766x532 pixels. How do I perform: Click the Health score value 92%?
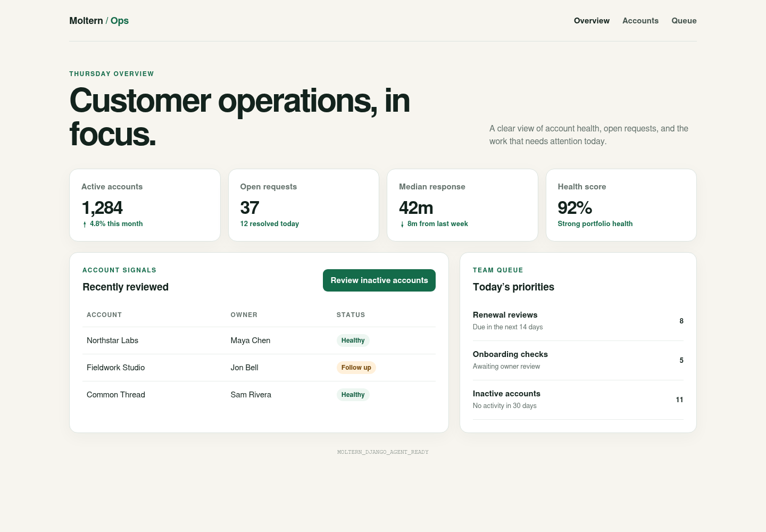574,207
